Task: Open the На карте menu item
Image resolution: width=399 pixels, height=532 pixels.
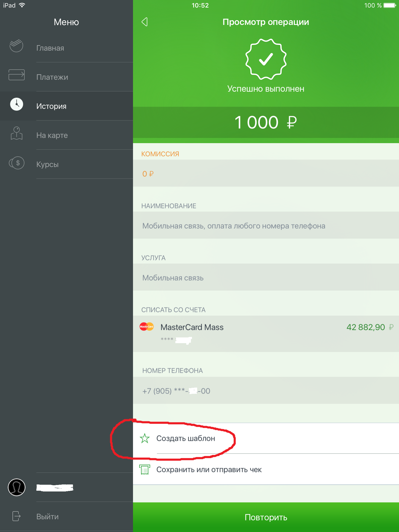Action: point(66,135)
